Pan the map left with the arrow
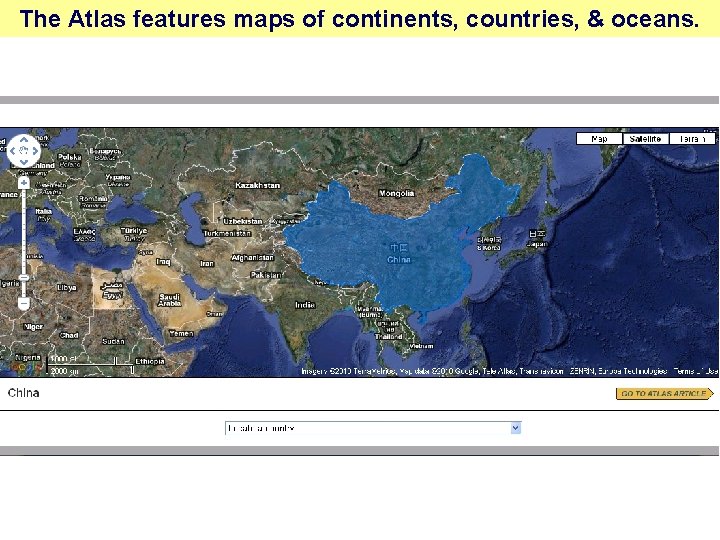 (x=13, y=151)
